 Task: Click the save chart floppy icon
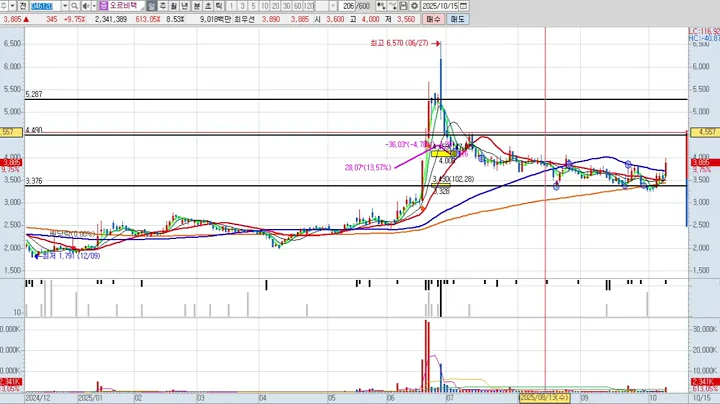403,6
